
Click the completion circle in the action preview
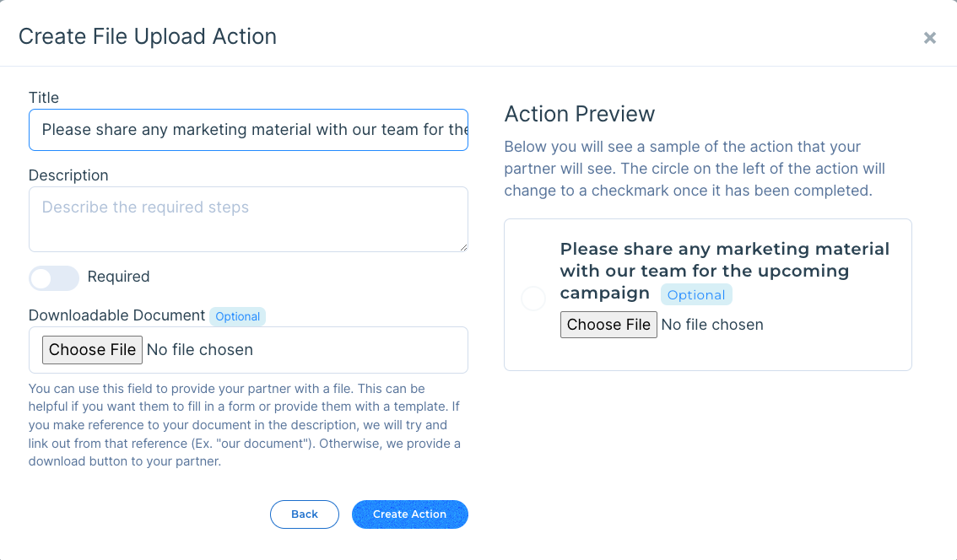533,299
